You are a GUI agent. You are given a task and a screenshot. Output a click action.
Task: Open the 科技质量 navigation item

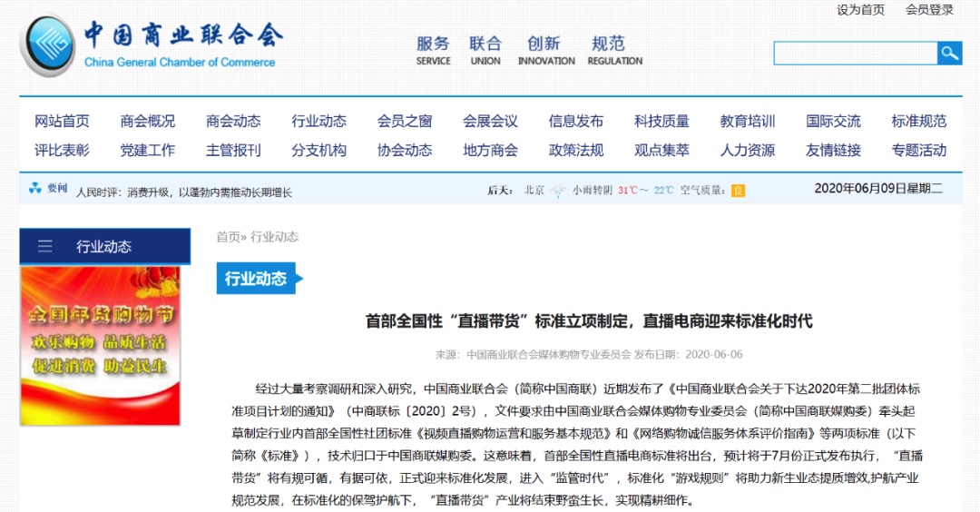click(x=661, y=121)
